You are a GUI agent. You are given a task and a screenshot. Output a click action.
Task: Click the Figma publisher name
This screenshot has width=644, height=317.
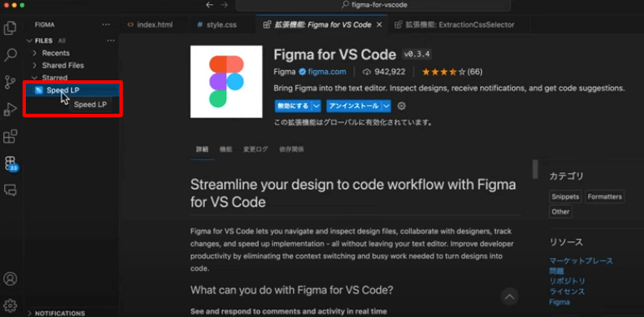pos(284,72)
